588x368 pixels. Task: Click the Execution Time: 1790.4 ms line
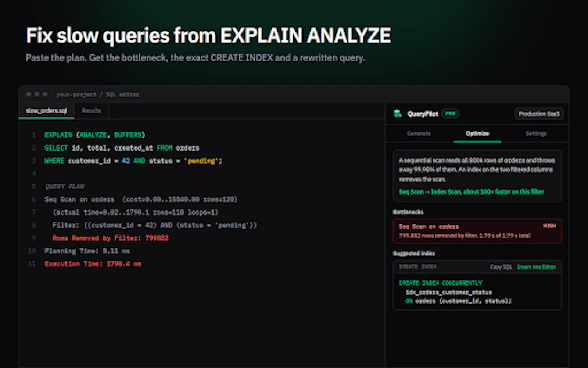[x=93, y=264]
